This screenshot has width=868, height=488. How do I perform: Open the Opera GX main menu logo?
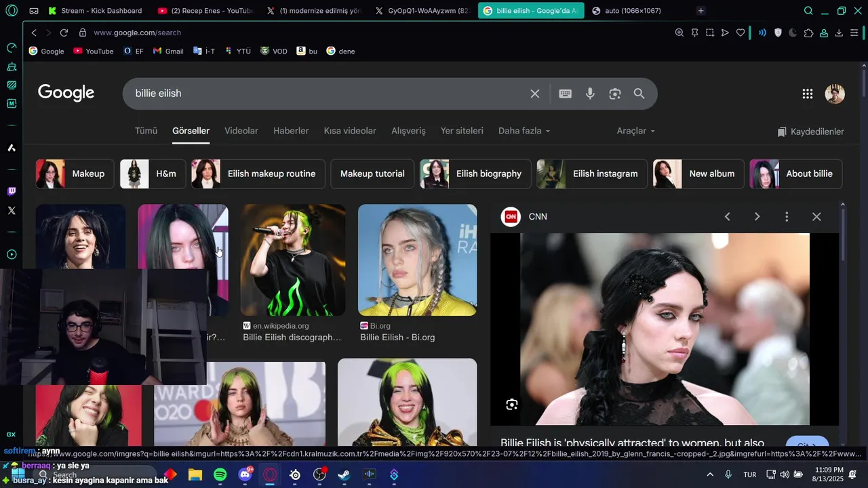point(12,11)
